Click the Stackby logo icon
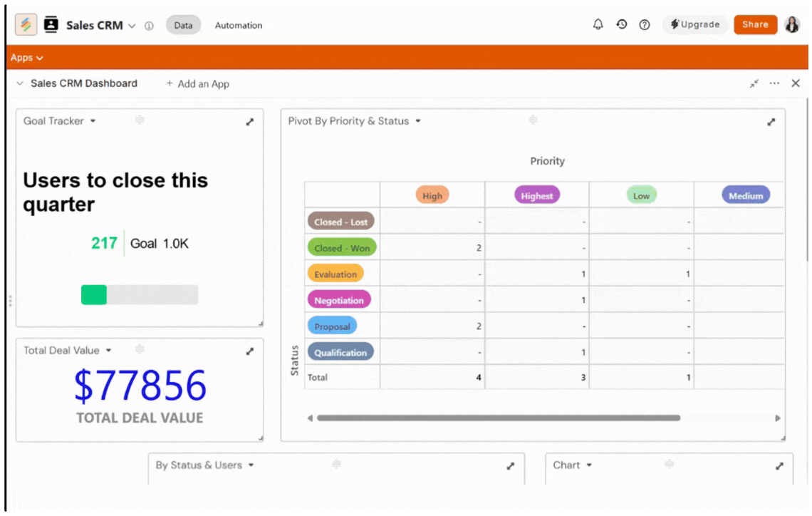Image resolution: width=812 pixels, height=516 pixels. pos(26,25)
